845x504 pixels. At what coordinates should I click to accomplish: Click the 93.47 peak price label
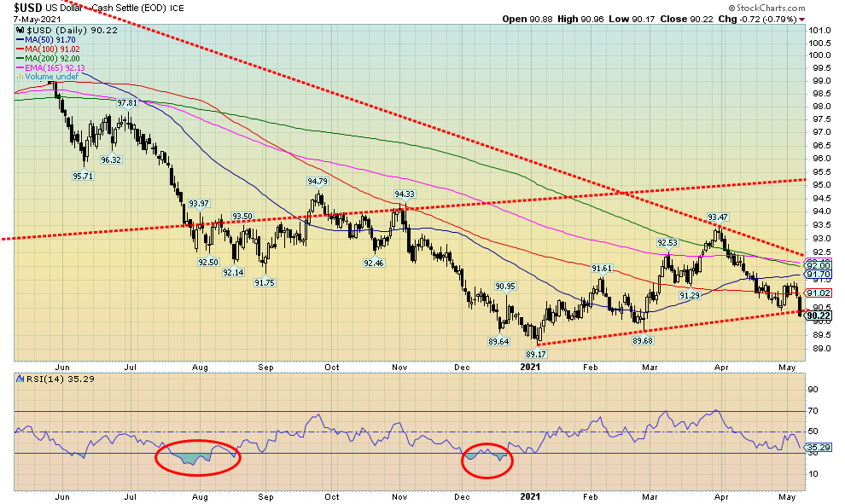click(x=720, y=218)
